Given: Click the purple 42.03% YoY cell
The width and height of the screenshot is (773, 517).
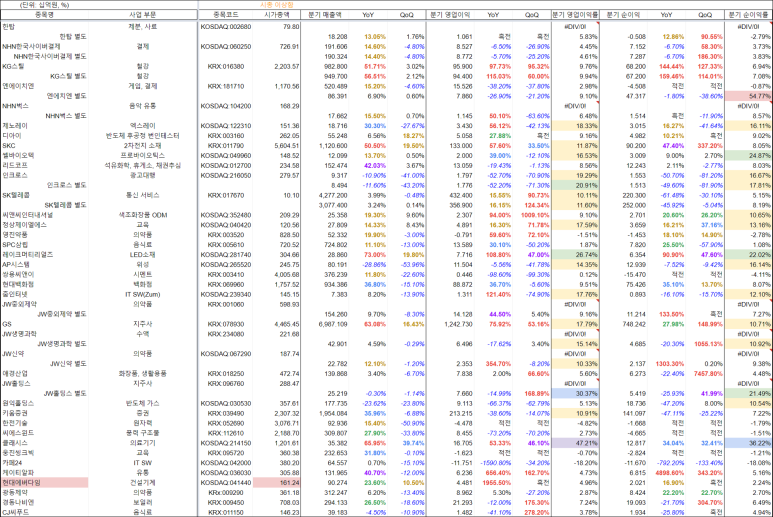Looking at the screenshot, I should pyautogui.click(x=375, y=165).
